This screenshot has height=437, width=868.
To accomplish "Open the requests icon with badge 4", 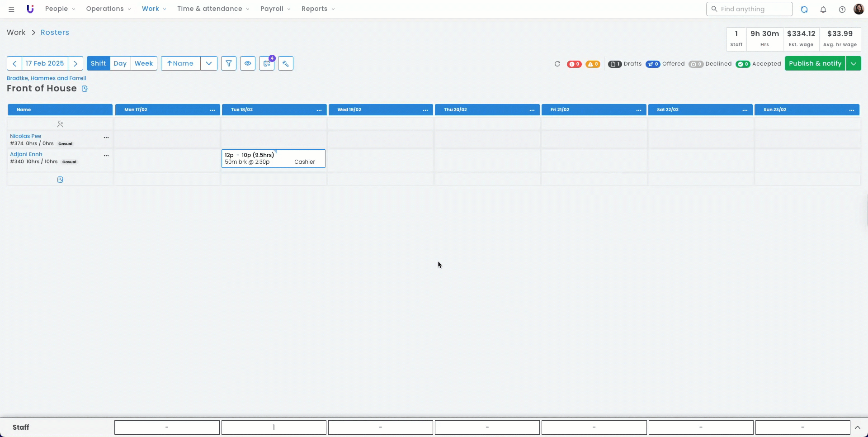I will click(x=267, y=63).
